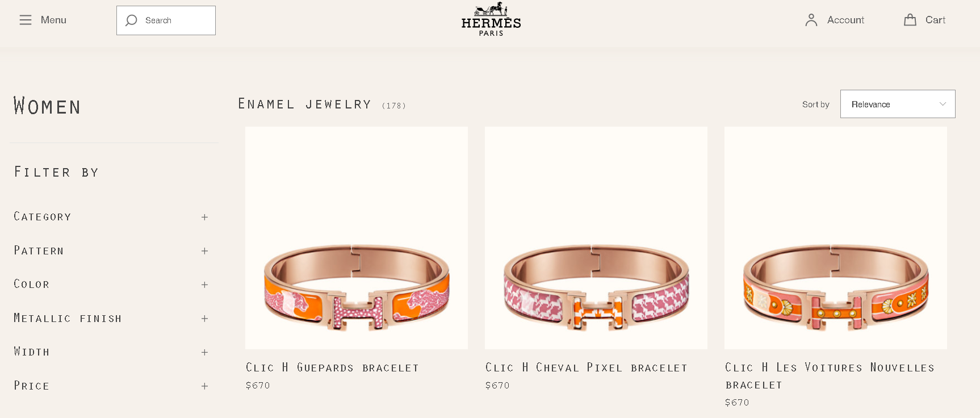This screenshot has height=418, width=980.
Task: Open Clic H Guepards bracelet image
Action: [x=357, y=238]
